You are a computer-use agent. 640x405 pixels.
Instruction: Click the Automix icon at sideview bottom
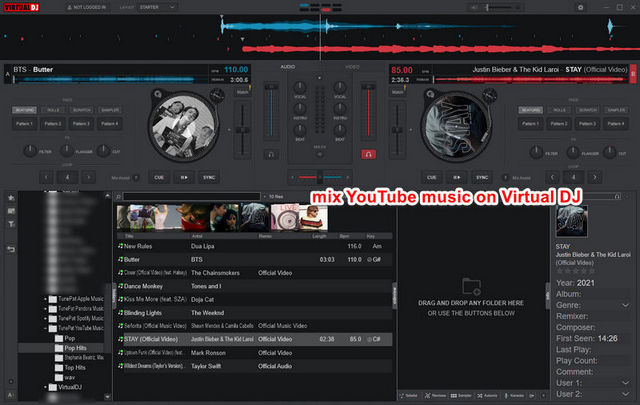(x=480, y=395)
